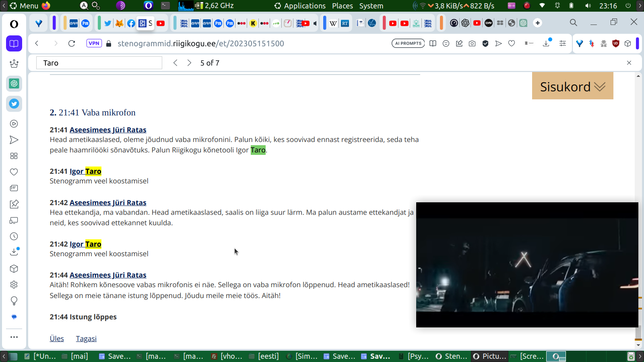Screen dimensions: 644x362
Task: Mute the audio-playing tab via speaker icon
Action: (x=315, y=23)
